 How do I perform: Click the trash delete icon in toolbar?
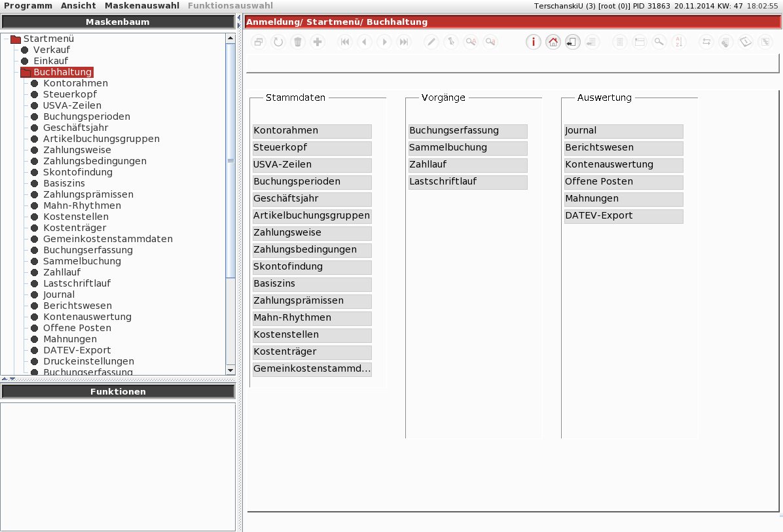click(x=298, y=42)
